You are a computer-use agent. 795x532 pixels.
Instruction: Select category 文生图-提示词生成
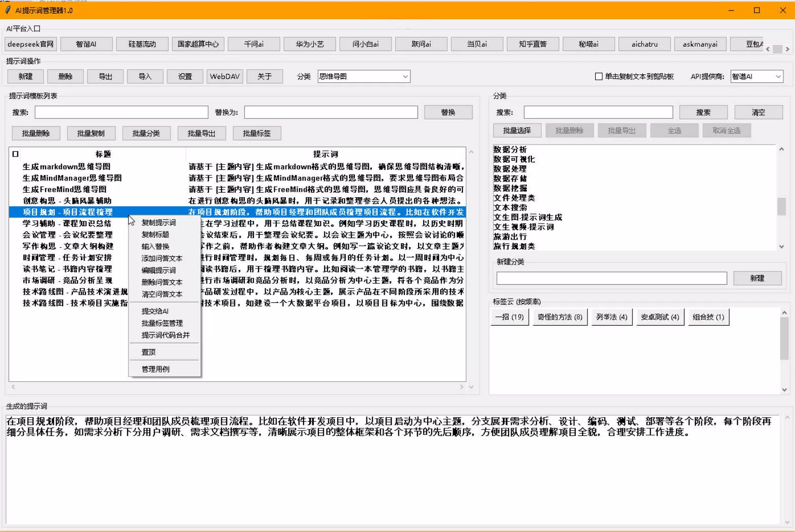(528, 217)
